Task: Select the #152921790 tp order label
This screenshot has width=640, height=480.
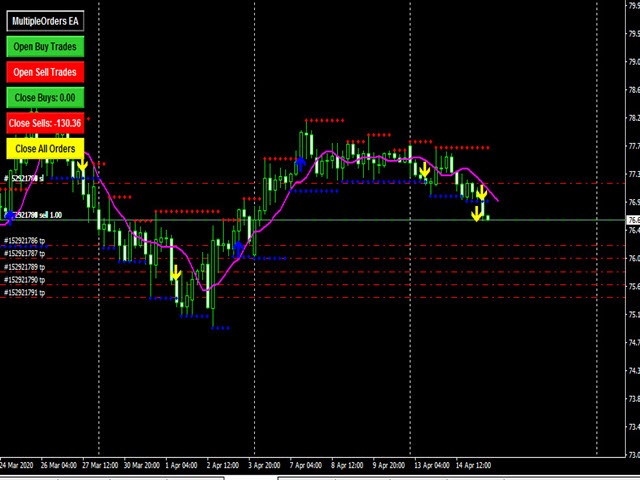Action: pyautogui.click(x=24, y=280)
